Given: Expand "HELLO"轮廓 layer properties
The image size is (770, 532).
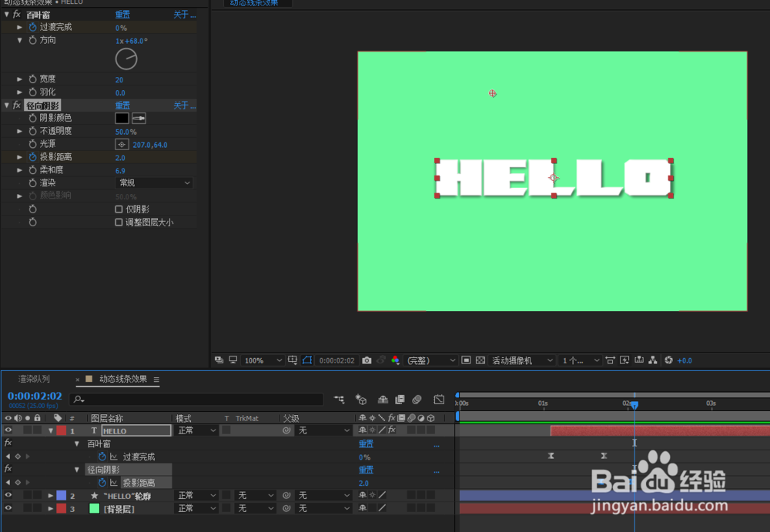Looking at the screenshot, I should tap(51, 496).
